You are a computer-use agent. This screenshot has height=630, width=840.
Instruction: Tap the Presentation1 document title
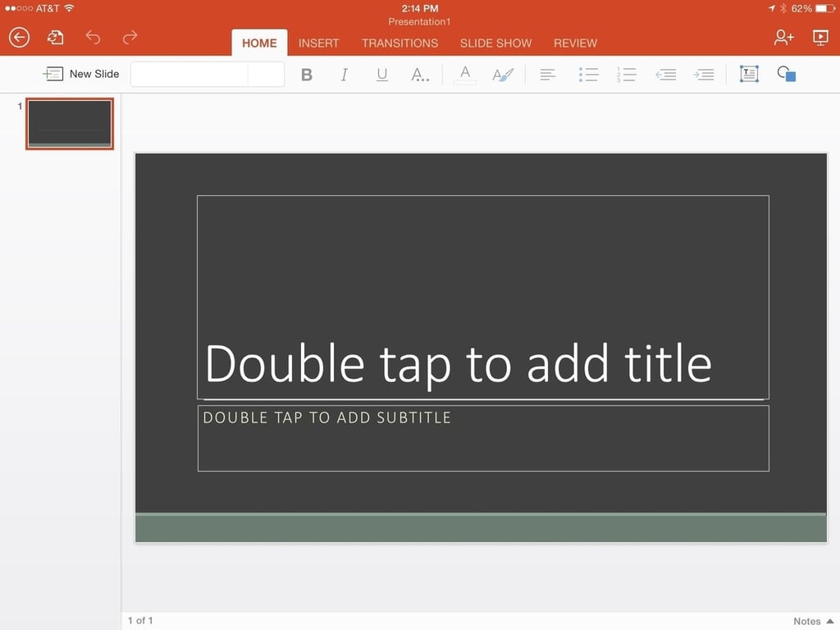(419, 22)
